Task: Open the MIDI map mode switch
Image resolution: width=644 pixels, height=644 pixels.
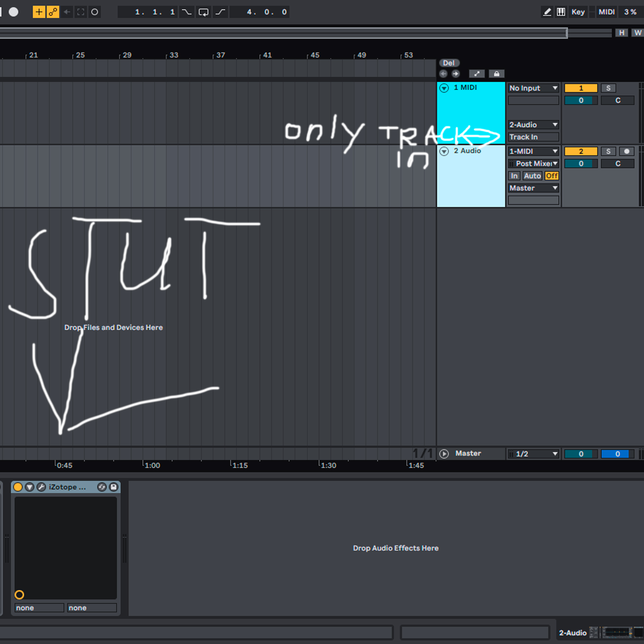Action: tap(606, 12)
